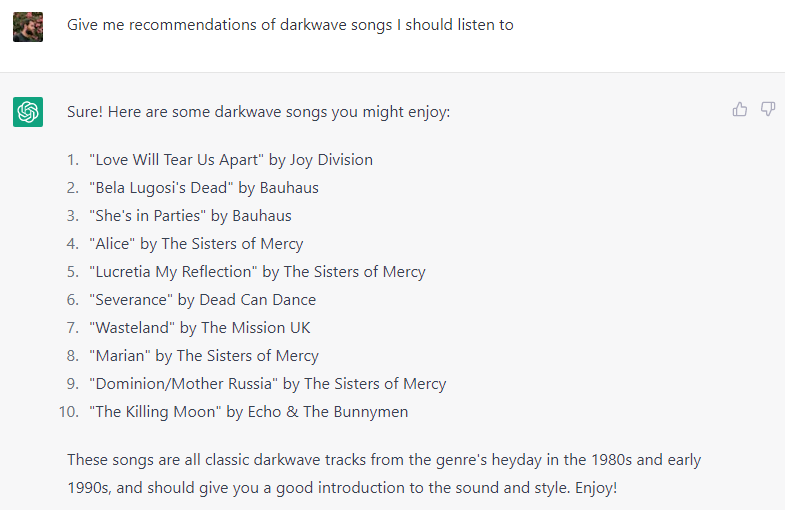Click list item "Lucretia My Reflection"
This screenshot has width=785, height=510.
[257, 272]
